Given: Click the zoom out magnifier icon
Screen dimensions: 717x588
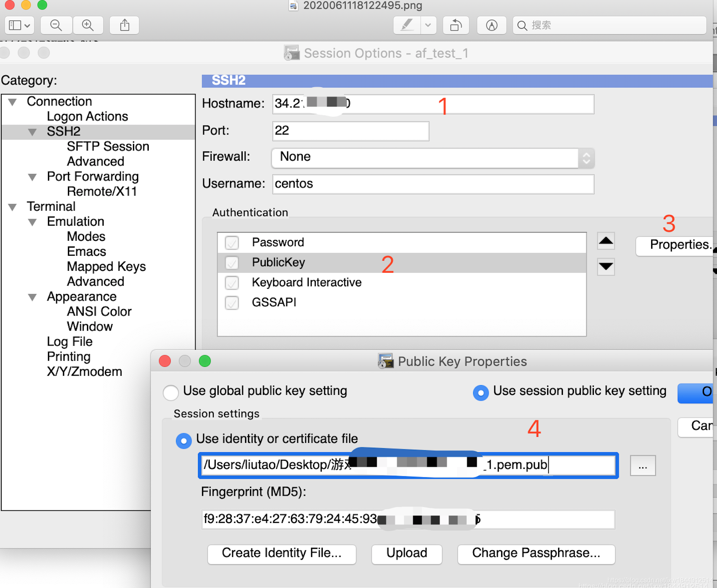Looking at the screenshot, I should (56, 25).
